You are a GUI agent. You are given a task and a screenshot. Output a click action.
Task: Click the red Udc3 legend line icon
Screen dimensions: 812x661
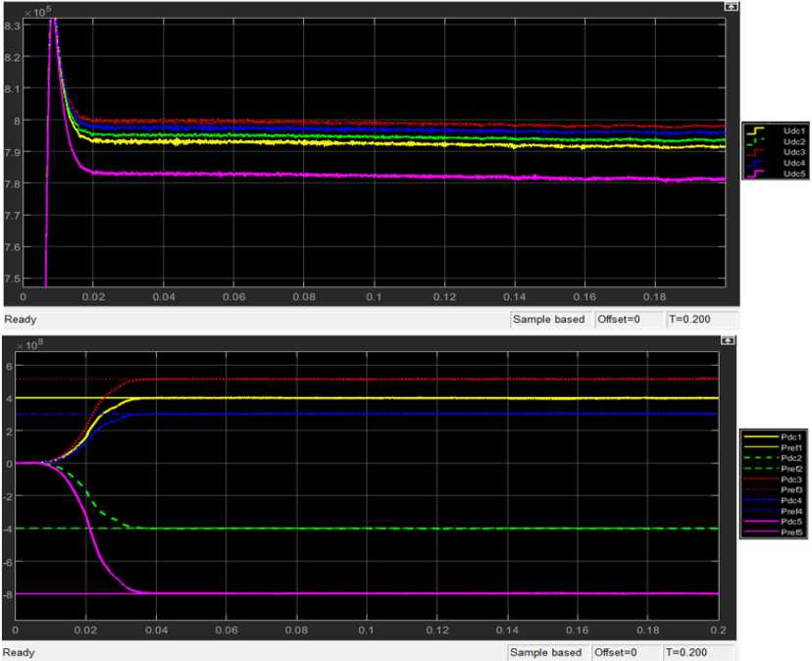click(755, 152)
